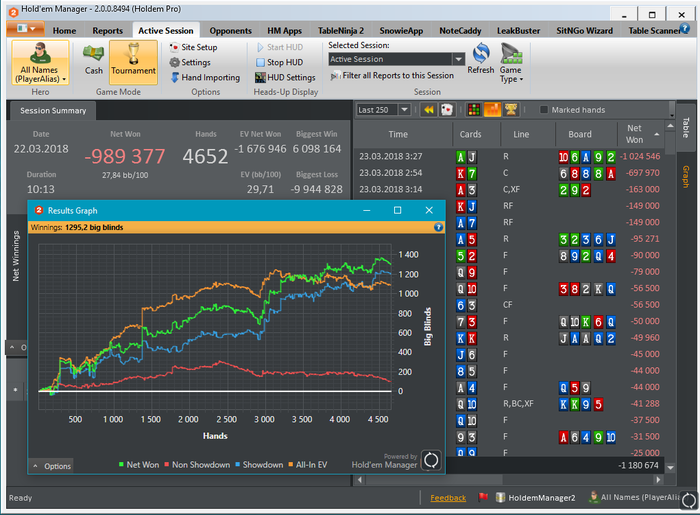Open the Game Type filter dropdown
Image resolution: width=700 pixels, height=515 pixels.
511,63
